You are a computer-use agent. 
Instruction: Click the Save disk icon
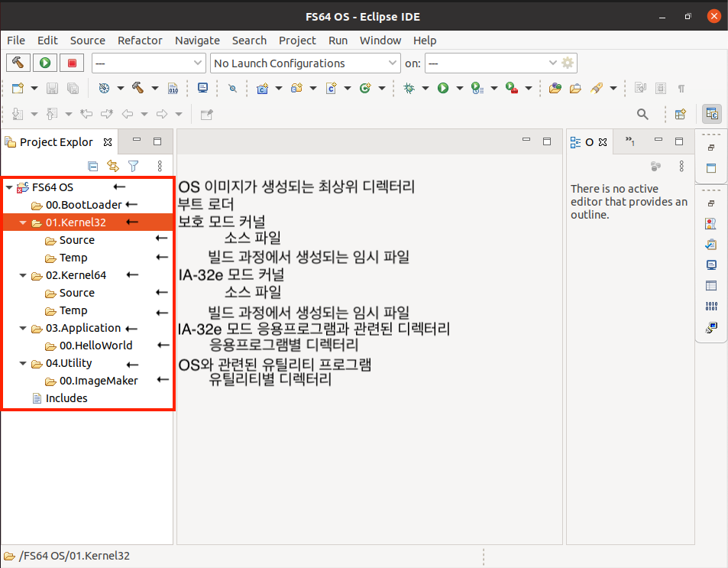pos(52,89)
